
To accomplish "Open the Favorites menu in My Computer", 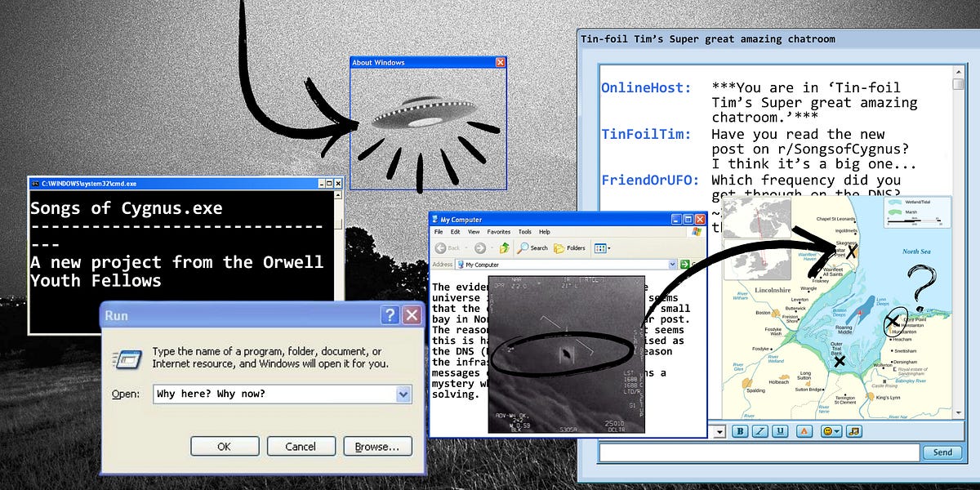I will point(499,232).
